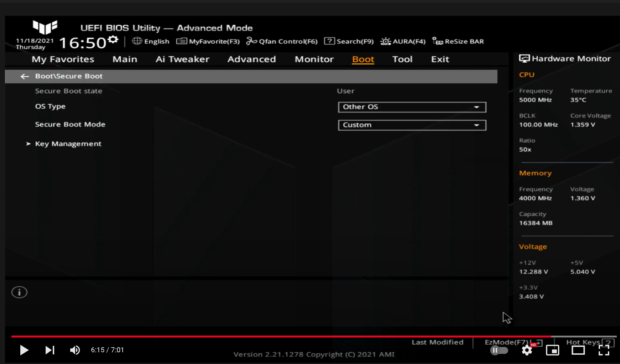Screen dimensions: 620x364
Task: Click the video progress bar
Action: [x=314, y=336]
